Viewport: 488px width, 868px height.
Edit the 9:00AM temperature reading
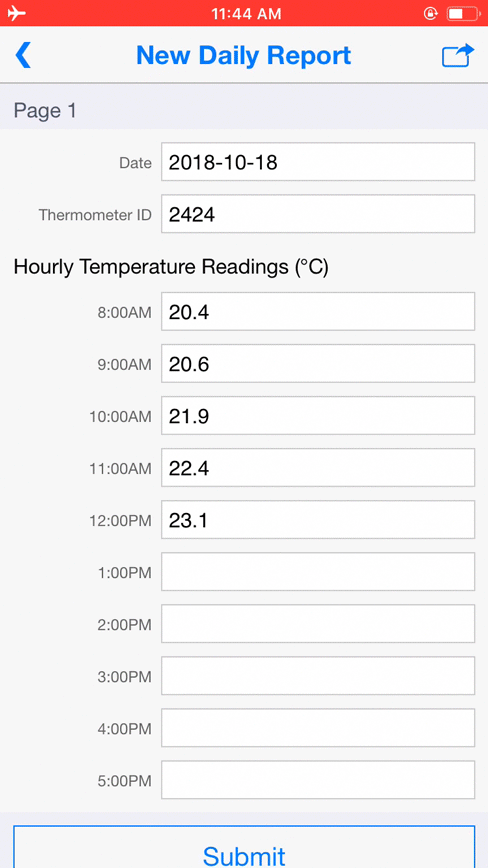tap(318, 364)
